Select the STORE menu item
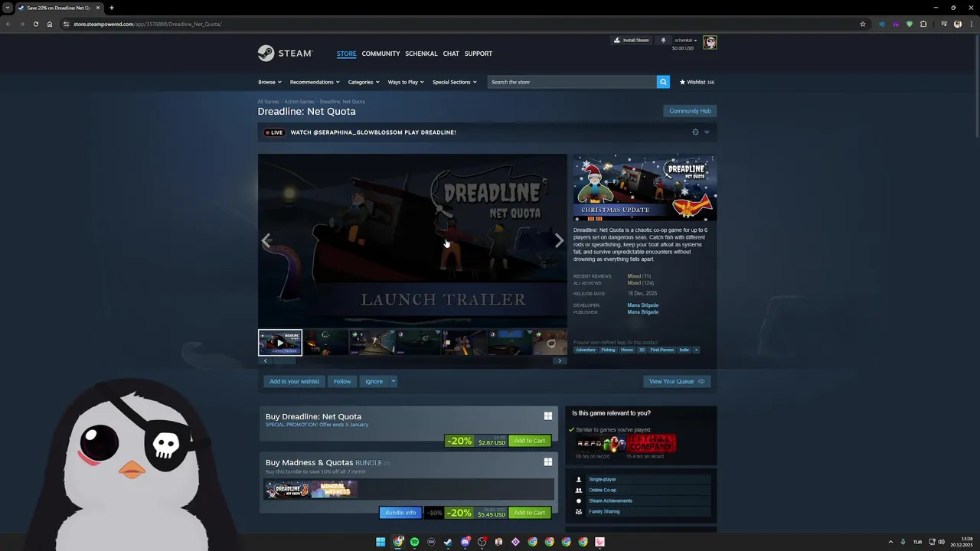 pyautogui.click(x=346, y=54)
